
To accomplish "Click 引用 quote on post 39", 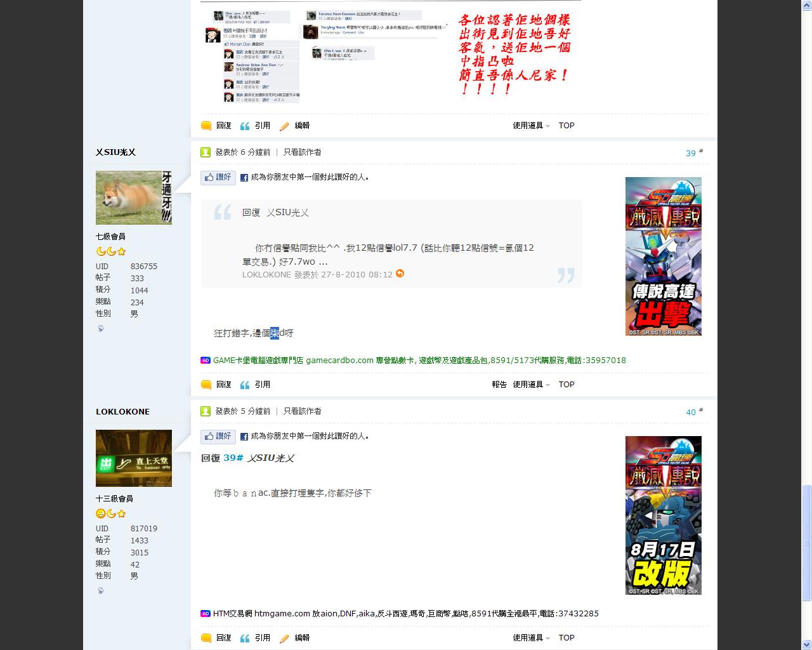I will [256, 385].
